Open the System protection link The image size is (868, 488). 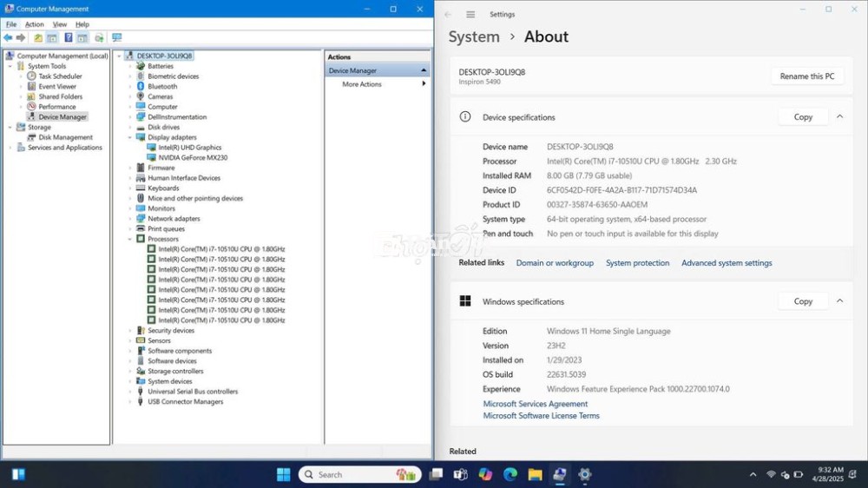pyautogui.click(x=637, y=263)
